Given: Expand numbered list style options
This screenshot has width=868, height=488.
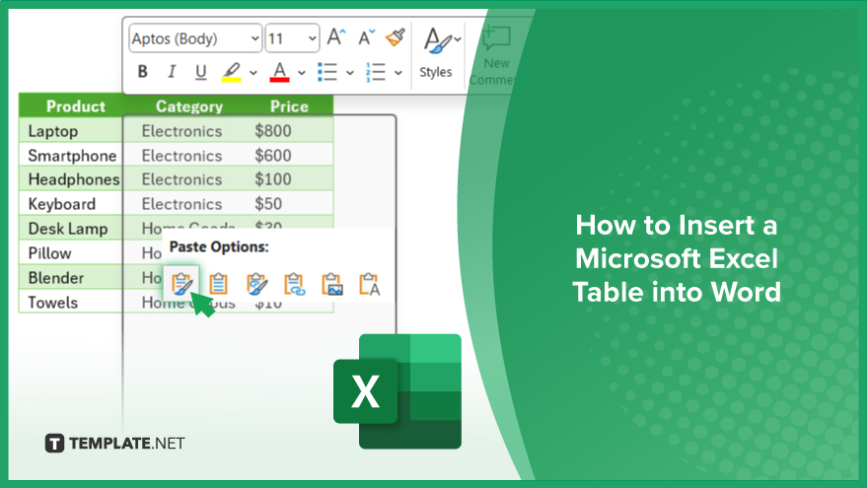Looking at the screenshot, I should (x=398, y=73).
